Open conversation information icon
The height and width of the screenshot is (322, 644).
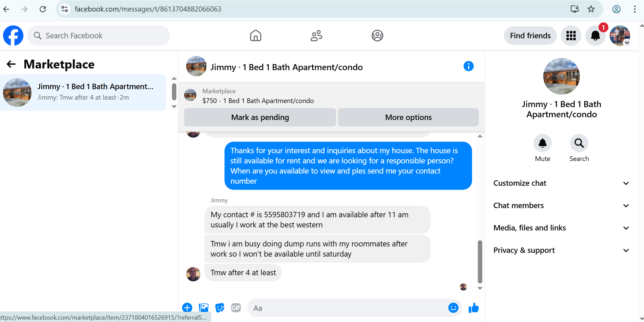click(469, 66)
